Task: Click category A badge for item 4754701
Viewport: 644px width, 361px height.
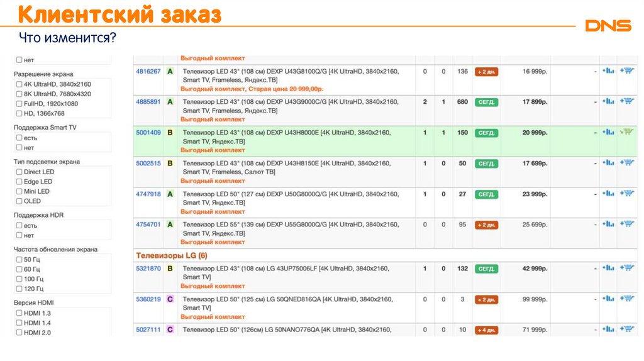Action: tap(170, 225)
